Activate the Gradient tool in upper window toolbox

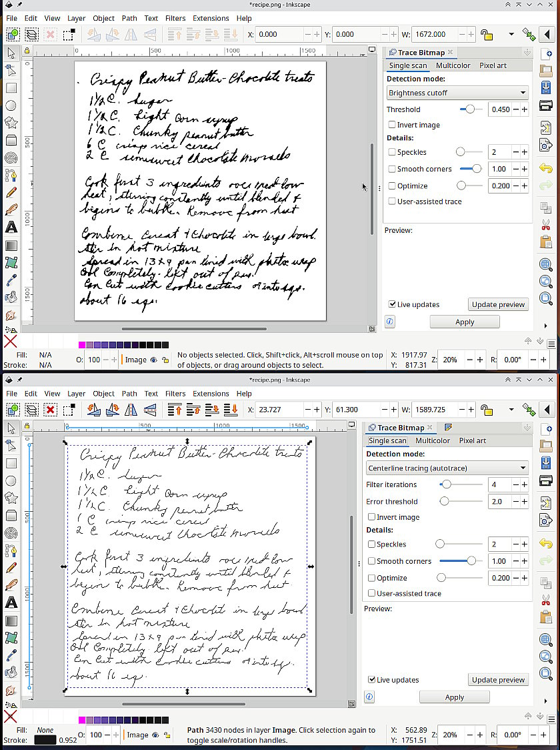[x=11, y=246]
